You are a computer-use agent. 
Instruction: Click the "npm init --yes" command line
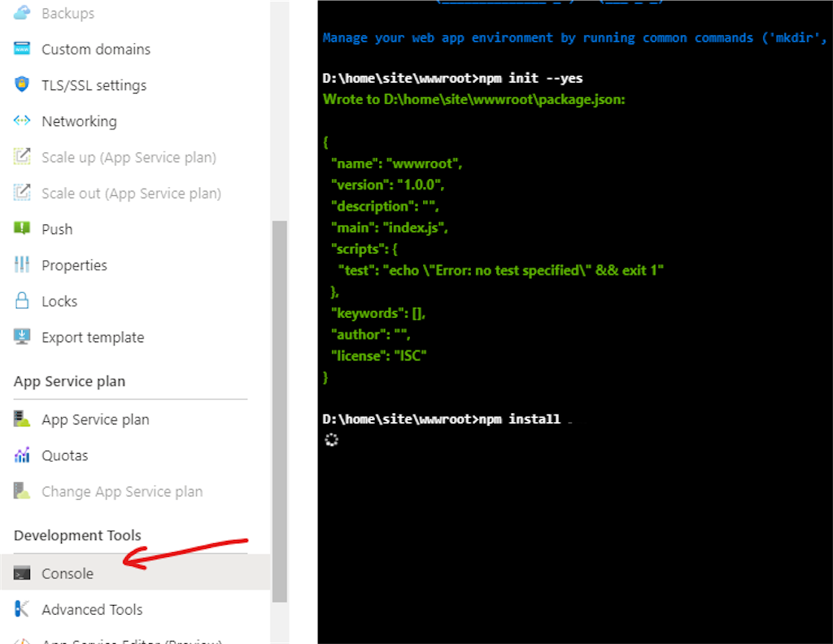452,79
